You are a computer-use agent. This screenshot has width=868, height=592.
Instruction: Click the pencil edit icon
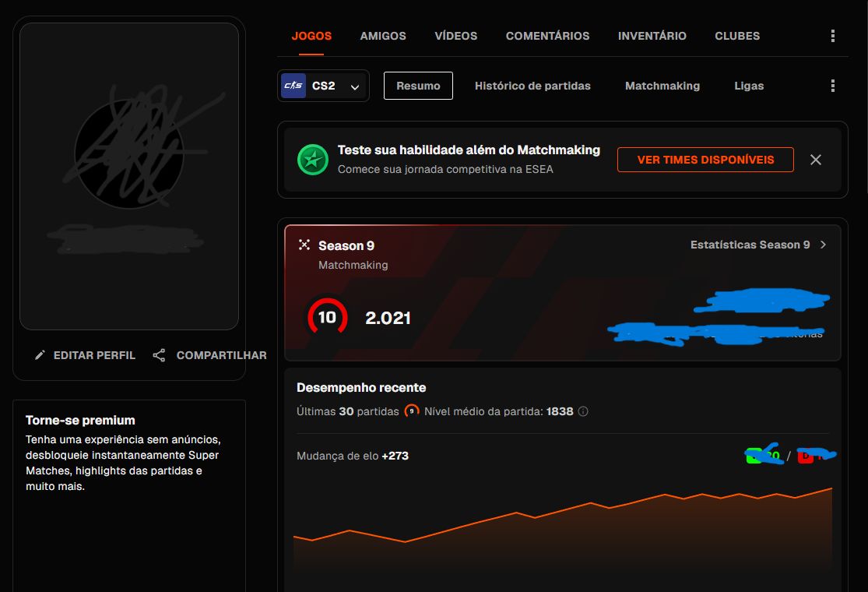point(40,355)
